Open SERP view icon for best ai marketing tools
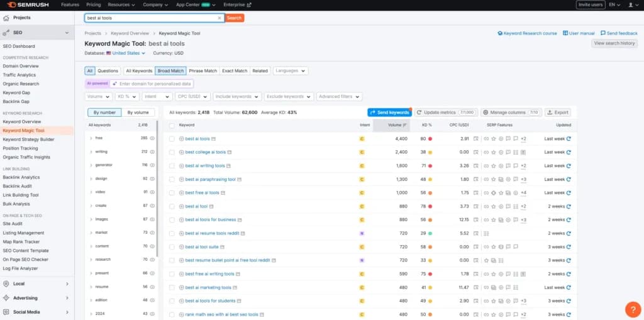This screenshot has height=320, width=644. point(235,287)
